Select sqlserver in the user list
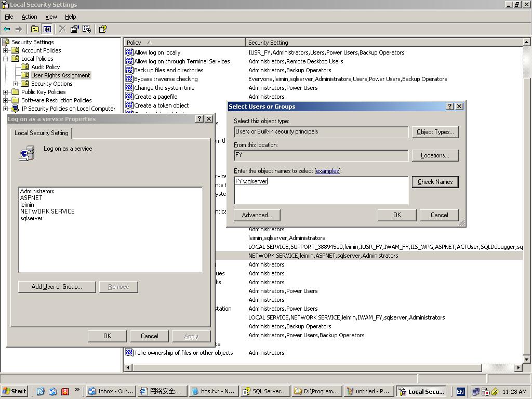The width and height of the screenshot is (532, 399). (x=31, y=218)
